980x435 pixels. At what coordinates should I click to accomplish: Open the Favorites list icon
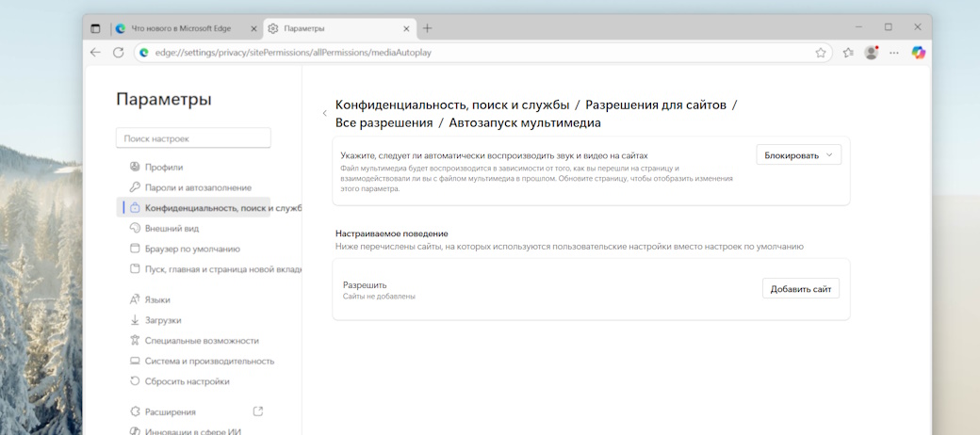tap(848, 53)
